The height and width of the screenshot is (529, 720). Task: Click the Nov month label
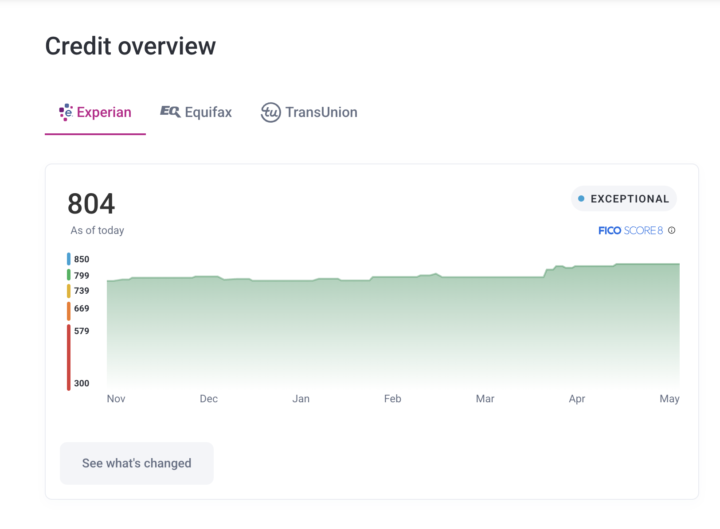click(x=116, y=399)
